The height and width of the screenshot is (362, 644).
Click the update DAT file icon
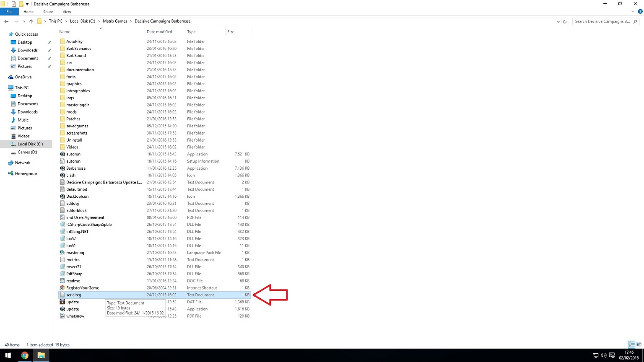62,302
